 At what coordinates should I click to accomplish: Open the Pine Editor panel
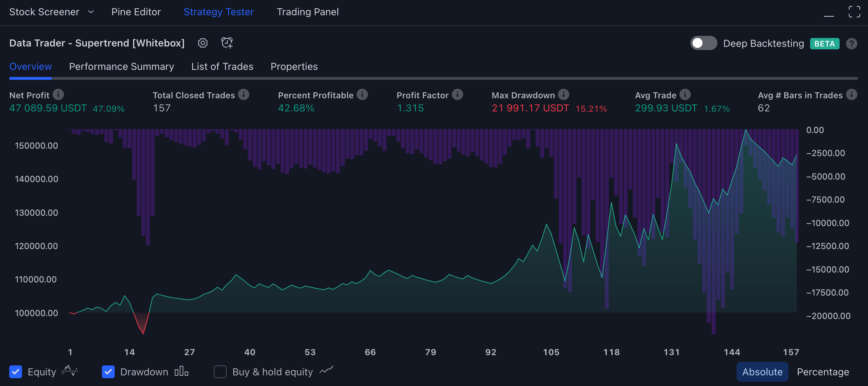coord(136,12)
